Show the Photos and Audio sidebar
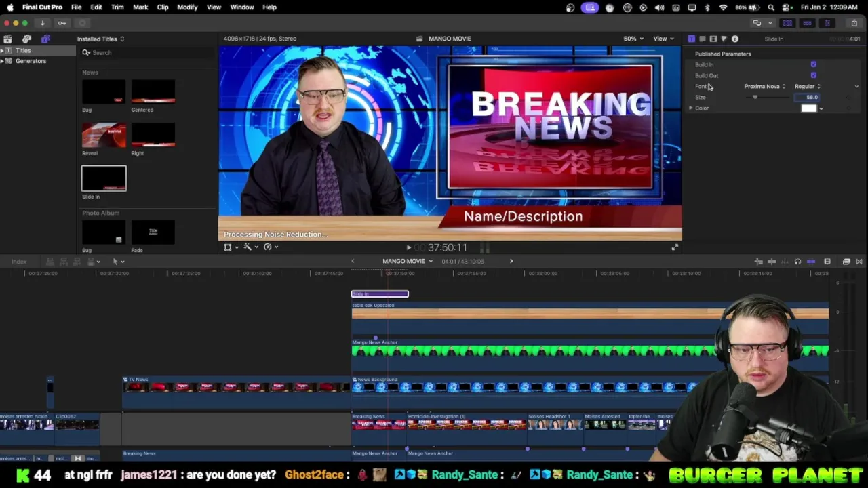Viewport: 868px width, 488px height. 26,39
